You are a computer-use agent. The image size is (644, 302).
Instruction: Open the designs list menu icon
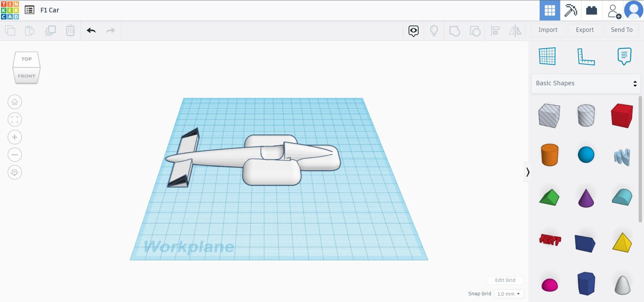30,10
